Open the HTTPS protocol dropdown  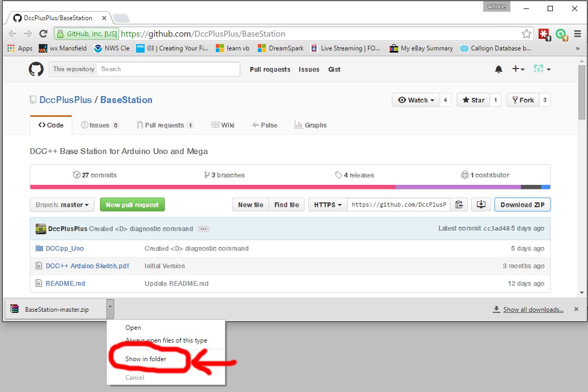[x=328, y=204]
